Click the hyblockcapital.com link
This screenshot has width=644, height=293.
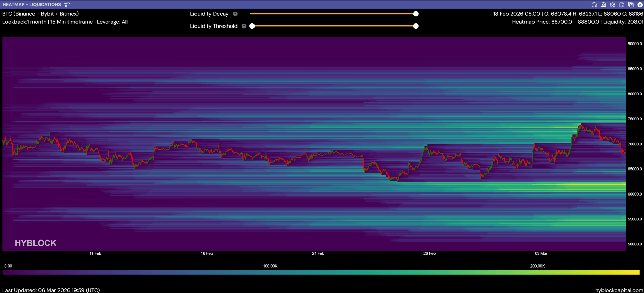[x=619, y=290]
